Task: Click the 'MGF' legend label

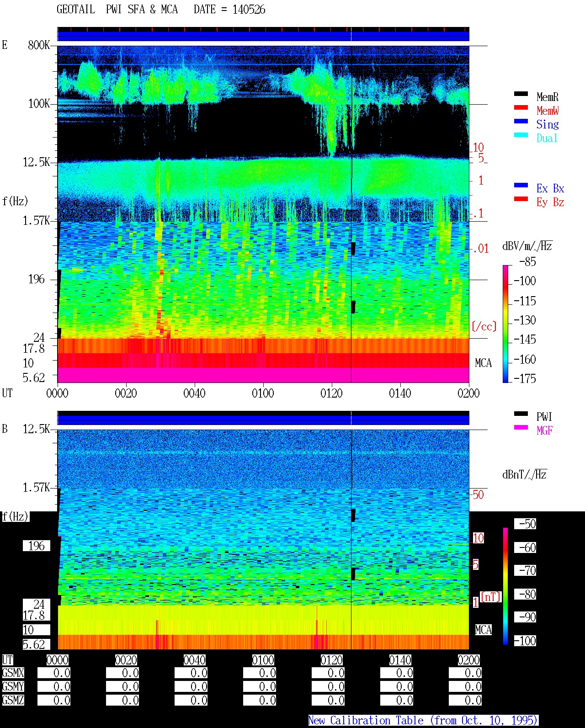Action: 544,430
